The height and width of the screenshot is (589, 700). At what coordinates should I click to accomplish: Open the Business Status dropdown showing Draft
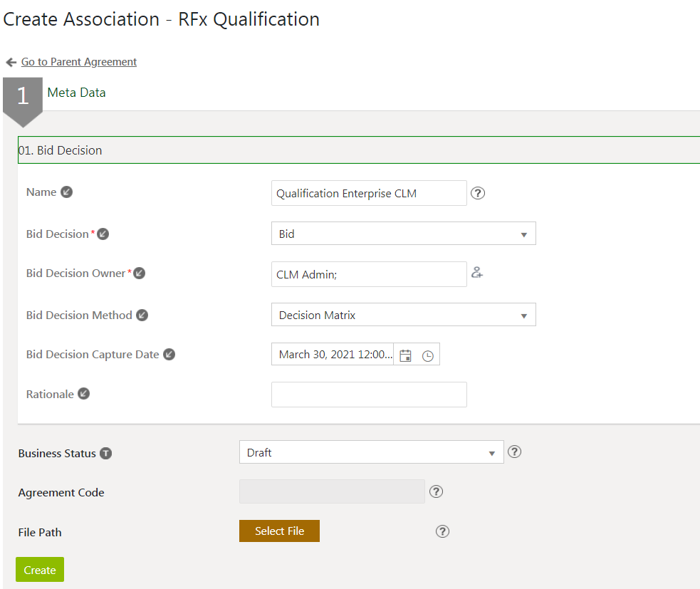(371, 452)
